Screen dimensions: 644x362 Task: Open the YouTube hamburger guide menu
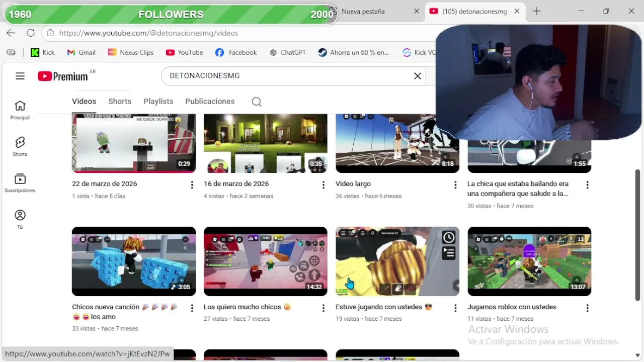tap(20, 76)
